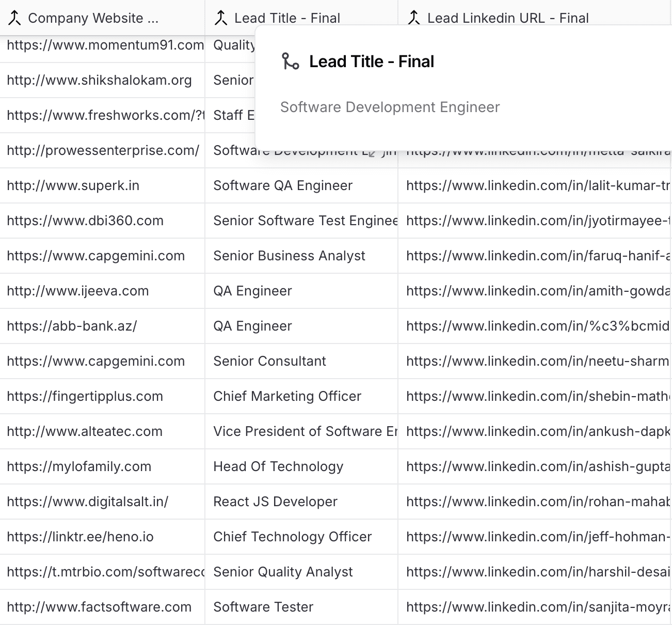The image size is (672, 625).
Task: Click the Senior Software Test Engineer cell
Action: [301, 221]
